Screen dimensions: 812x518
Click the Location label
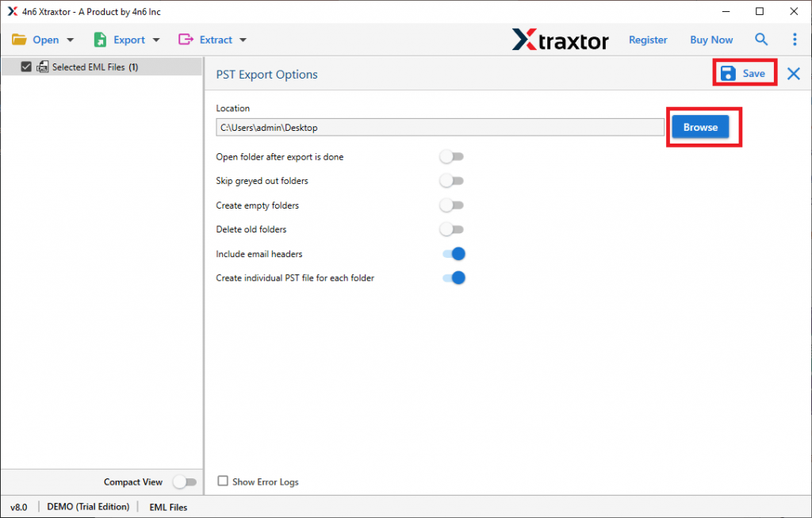232,108
